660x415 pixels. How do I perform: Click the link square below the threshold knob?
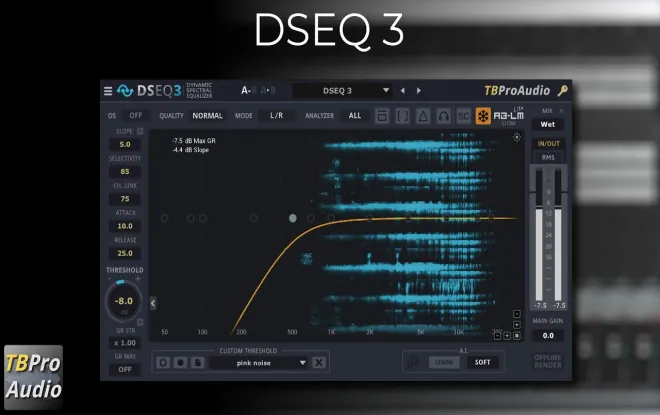[x=140, y=322]
